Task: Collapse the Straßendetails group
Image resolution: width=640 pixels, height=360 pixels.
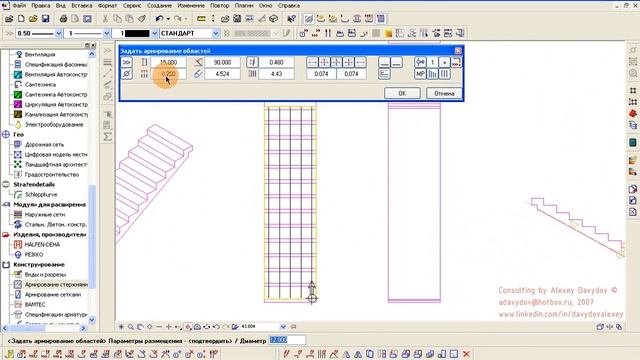Action: coord(6,184)
